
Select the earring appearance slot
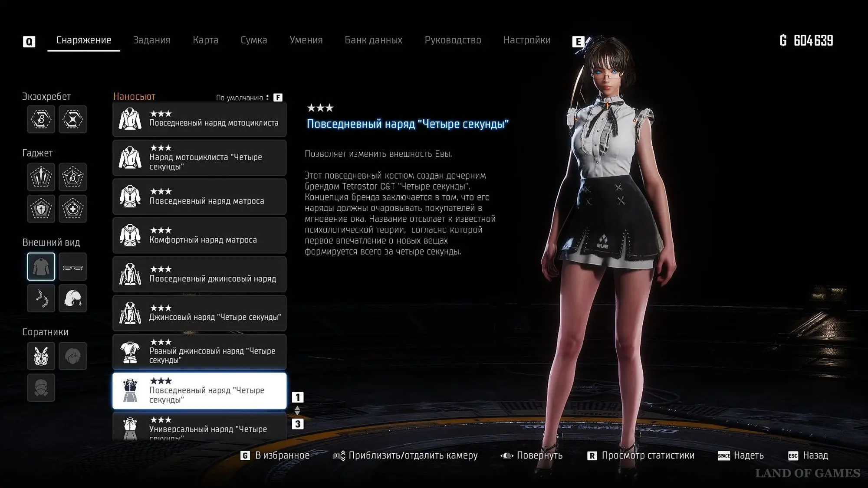(41, 298)
